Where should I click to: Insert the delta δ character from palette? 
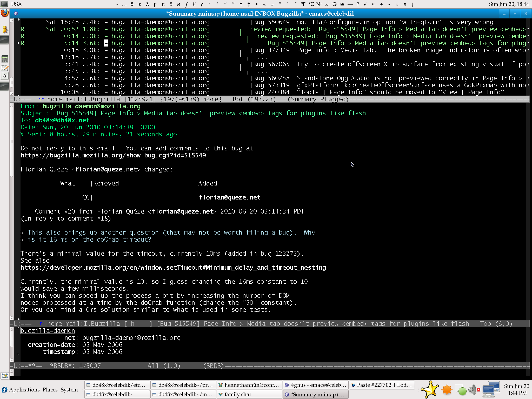[x=132, y=4]
